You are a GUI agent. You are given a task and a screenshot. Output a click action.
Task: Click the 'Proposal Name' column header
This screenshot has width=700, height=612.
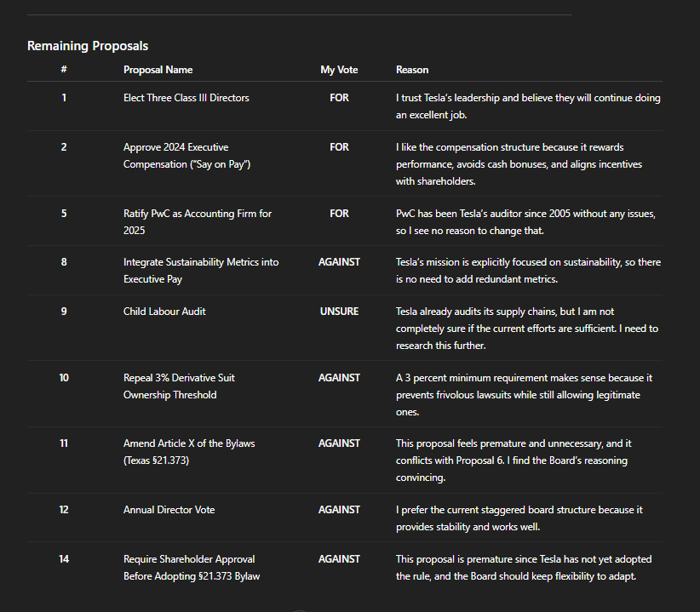click(x=158, y=70)
